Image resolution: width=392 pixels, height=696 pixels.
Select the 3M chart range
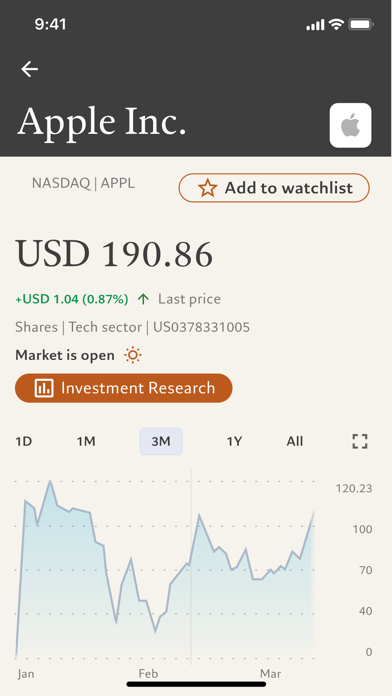point(161,441)
